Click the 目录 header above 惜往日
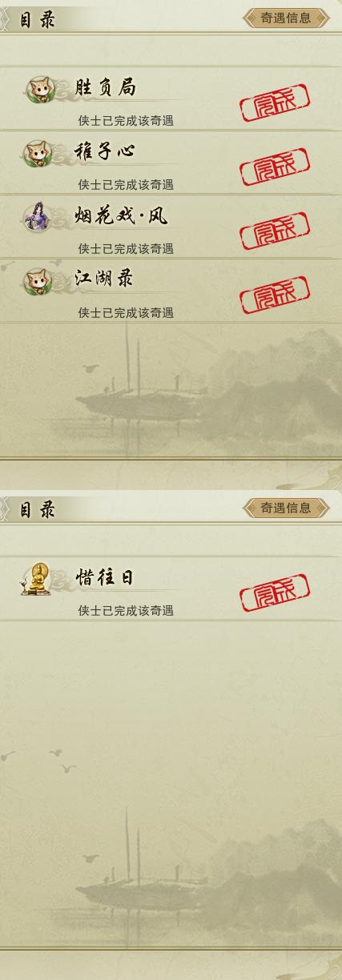The width and height of the screenshot is (342, 980). [x=38, y=510]
